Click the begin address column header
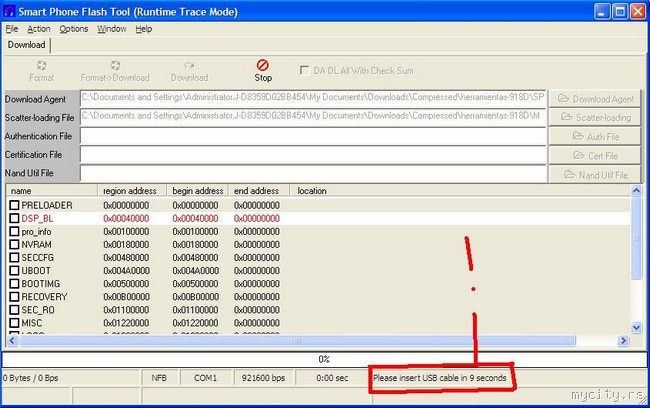 pyautogui.click(x=197, y=191)
